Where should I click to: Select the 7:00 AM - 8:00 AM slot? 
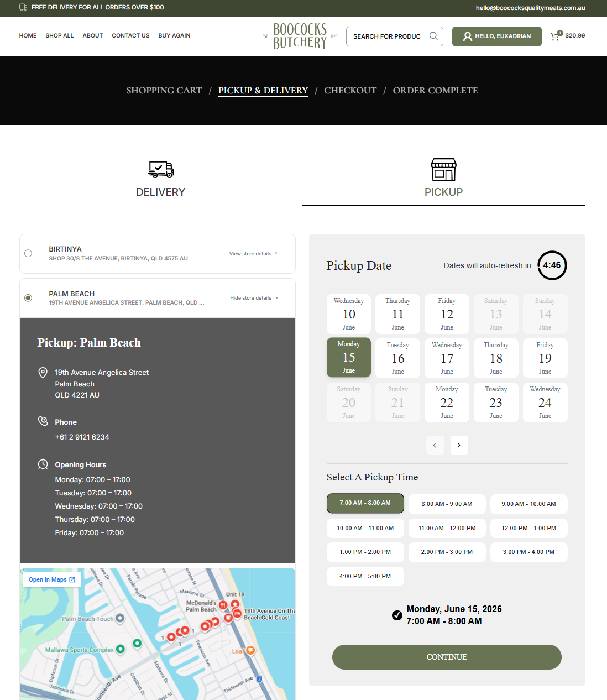tap(365, 503)
